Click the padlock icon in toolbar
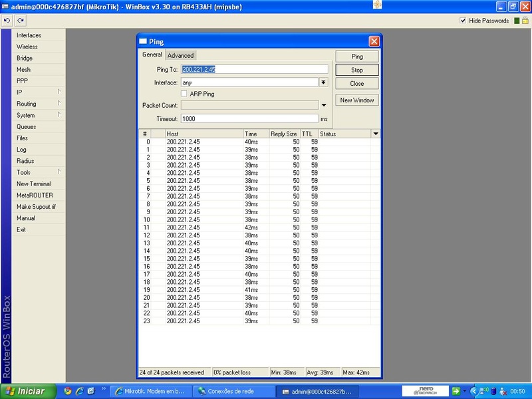 [x=525, y=21]
